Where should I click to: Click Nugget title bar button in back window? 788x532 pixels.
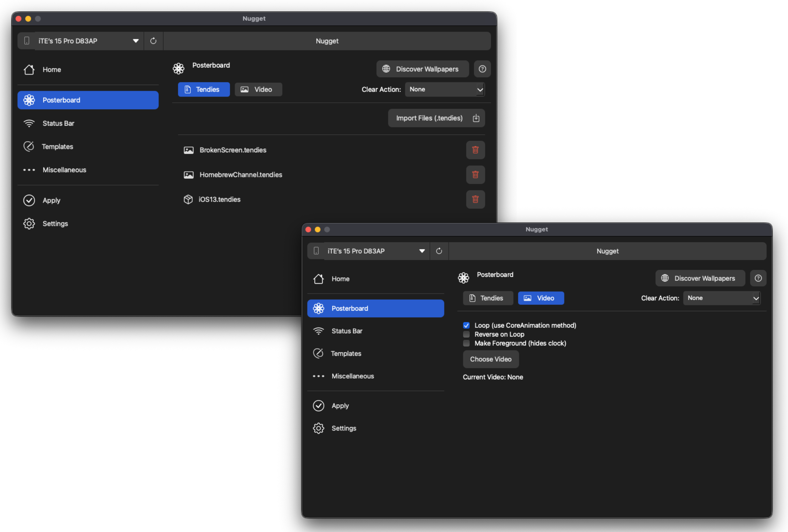pos(327,41)
